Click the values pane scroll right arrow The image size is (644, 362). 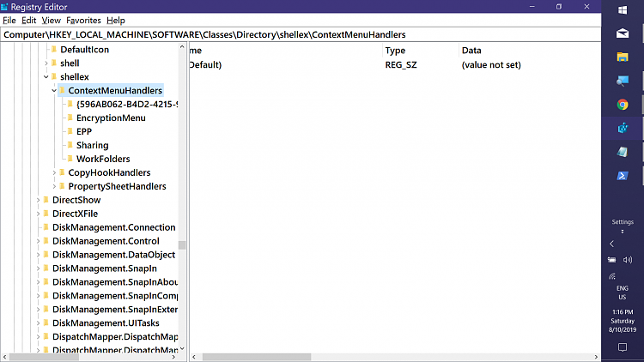click(597, 357)
